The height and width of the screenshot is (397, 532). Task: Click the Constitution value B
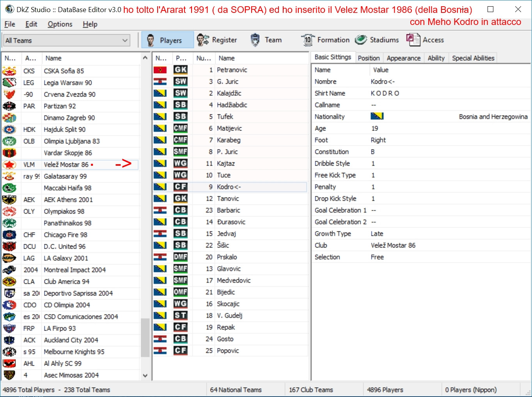[372, 152]
